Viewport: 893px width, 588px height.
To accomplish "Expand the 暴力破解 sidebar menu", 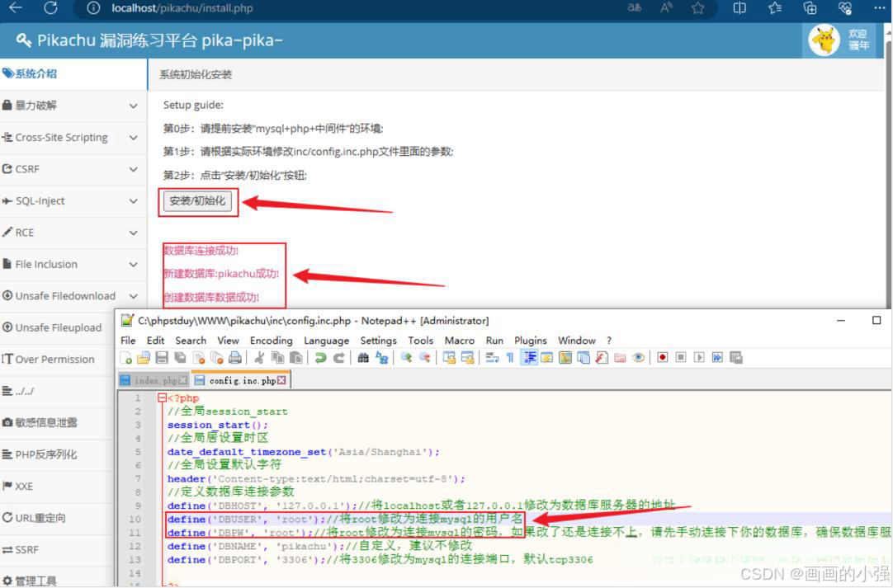I will pos(73,106).
